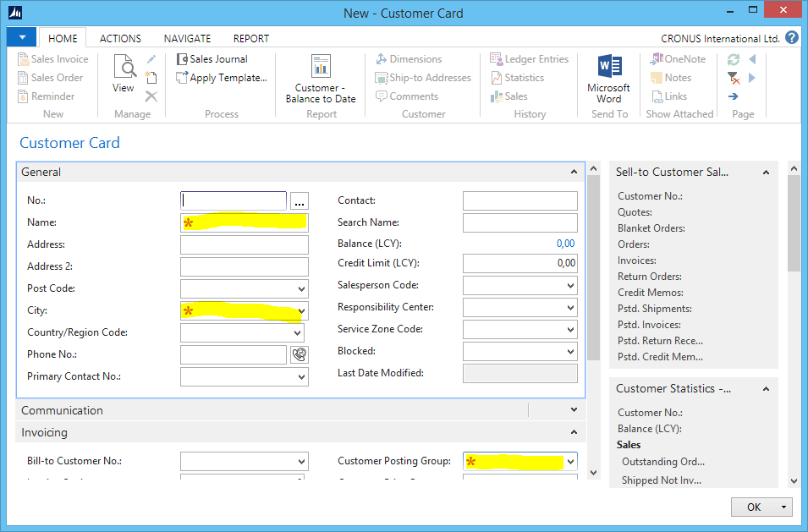Click the Apply Template icon

184,78
